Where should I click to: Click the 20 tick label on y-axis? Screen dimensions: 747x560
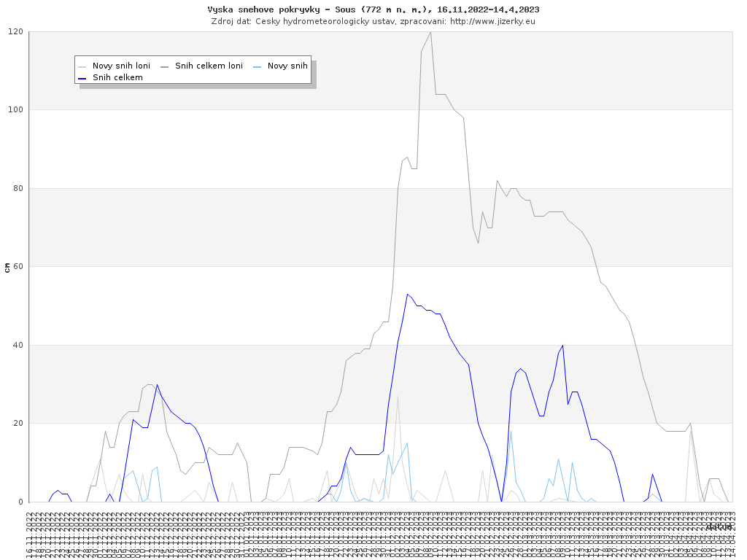[x=18, y=424]
